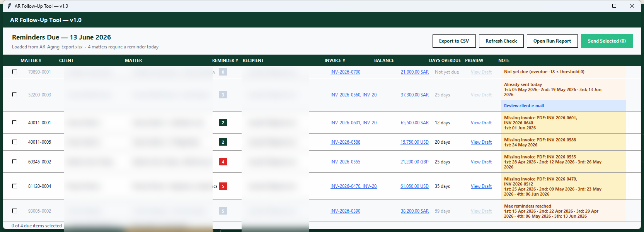Click 'Already sent today' note
The height and width of the screenshot is (232, 644).
click(x=523, y=84)
